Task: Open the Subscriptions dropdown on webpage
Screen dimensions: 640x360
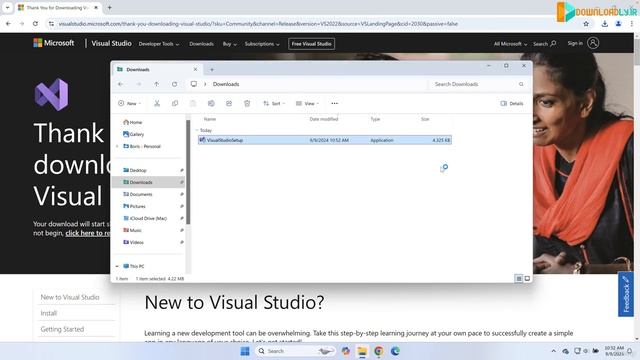Action: pyautogui.click(x=262, y=44)
